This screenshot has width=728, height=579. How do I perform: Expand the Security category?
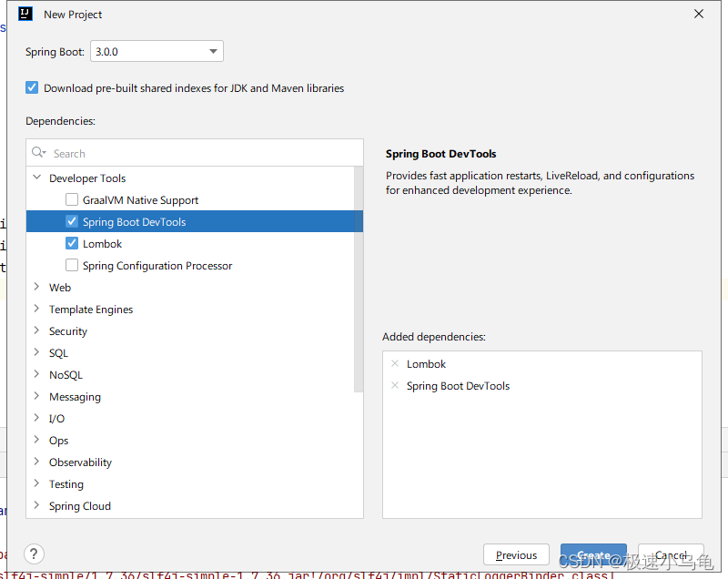[x=36, y=330]
